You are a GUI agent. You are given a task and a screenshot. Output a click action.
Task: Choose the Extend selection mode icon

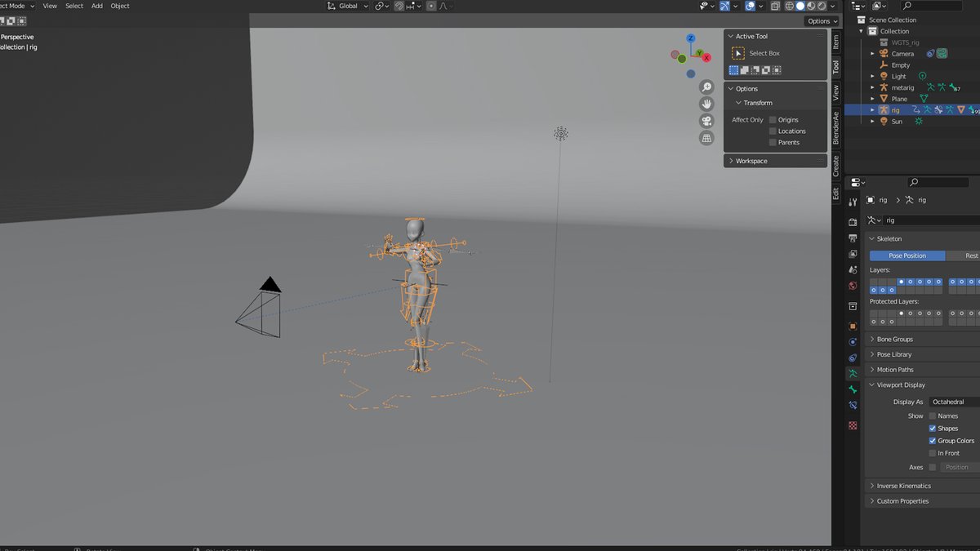pos(745,70)
